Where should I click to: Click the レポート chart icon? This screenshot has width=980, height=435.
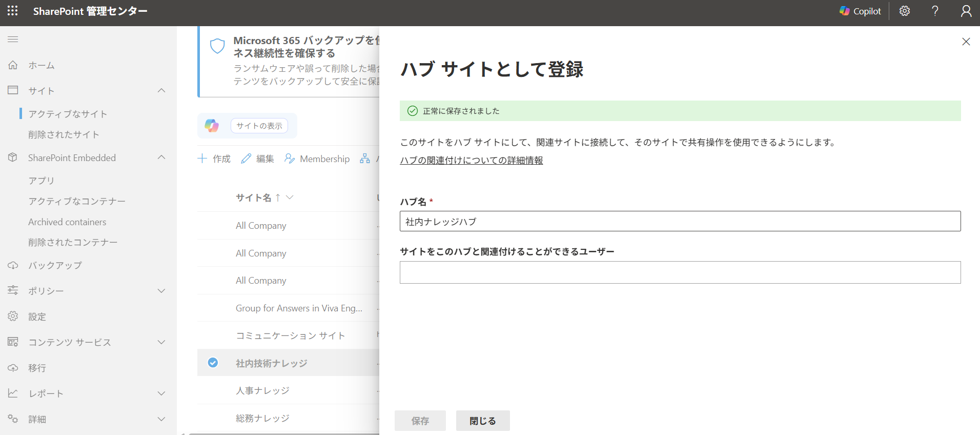(x=13, y=393)
